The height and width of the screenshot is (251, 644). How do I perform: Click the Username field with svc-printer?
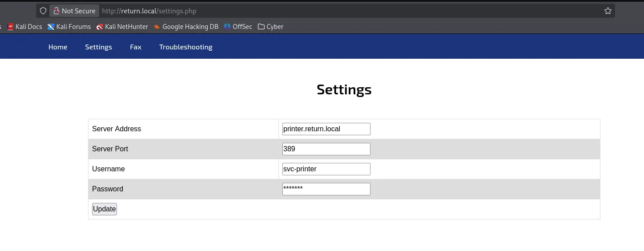coord(326,169)
